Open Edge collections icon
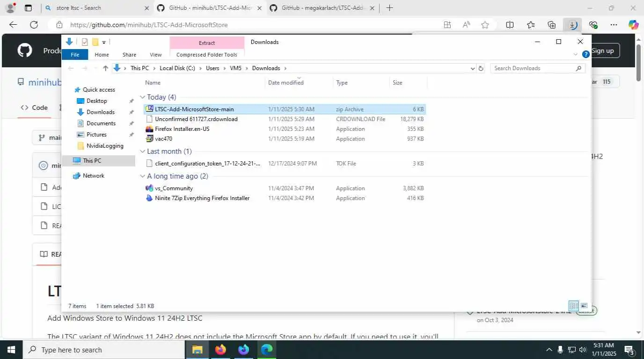 coord(552,25)
